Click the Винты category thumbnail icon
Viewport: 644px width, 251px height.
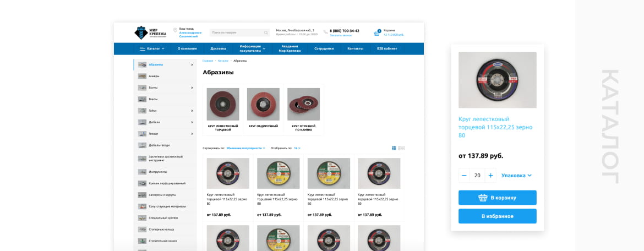(x=142, y=99)
